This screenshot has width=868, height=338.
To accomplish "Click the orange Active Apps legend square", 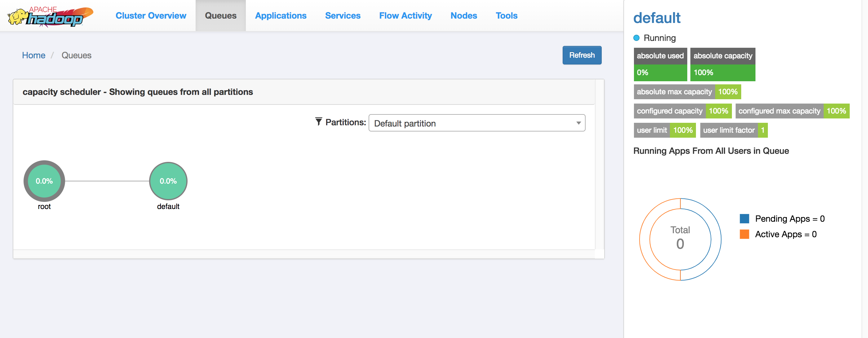I will (x=744, y=234).
